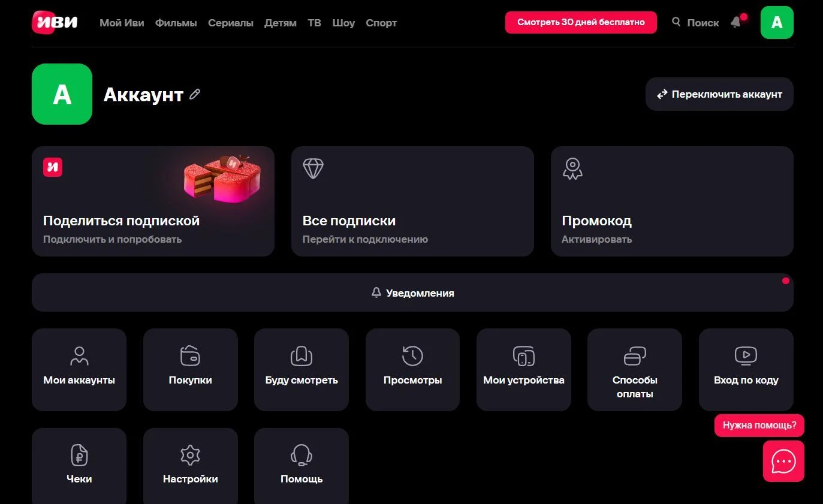Click the diamond icon on Все подписки card
The width and height of the screenshot is (823, 504).
[313, 168]
